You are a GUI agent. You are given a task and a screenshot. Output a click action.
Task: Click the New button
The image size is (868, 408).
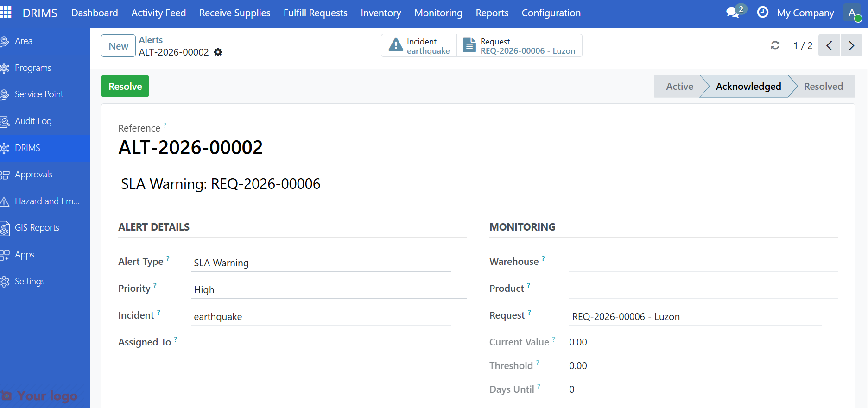pyautogui.click(x=118, y=46)
